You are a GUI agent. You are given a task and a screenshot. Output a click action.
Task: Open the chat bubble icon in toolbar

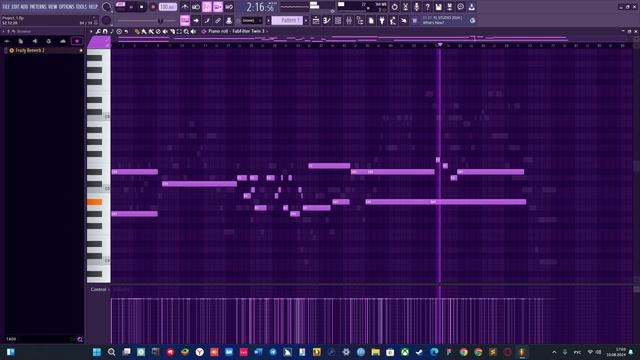pyautogui.click(x=460, y=7)
